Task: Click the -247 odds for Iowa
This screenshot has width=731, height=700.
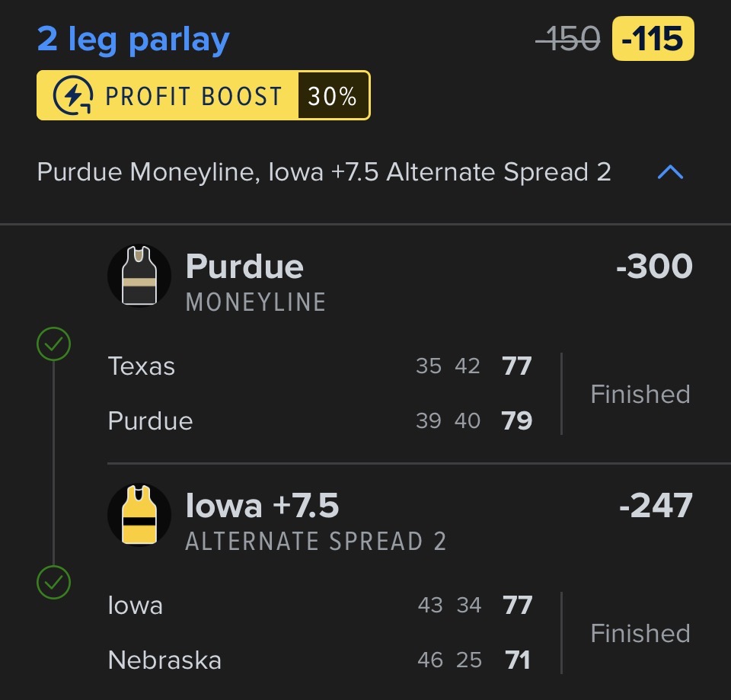Action: (x=656, y=507)
